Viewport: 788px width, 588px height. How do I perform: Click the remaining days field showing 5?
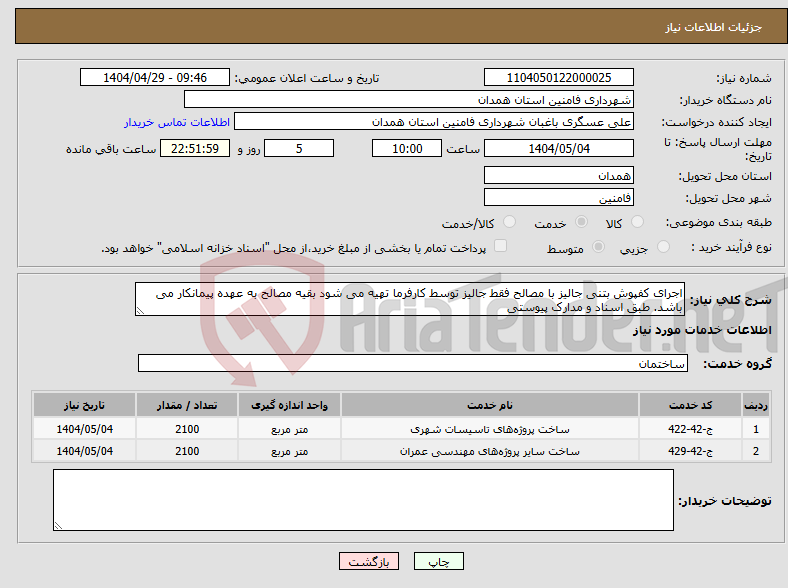coord(299,148)
